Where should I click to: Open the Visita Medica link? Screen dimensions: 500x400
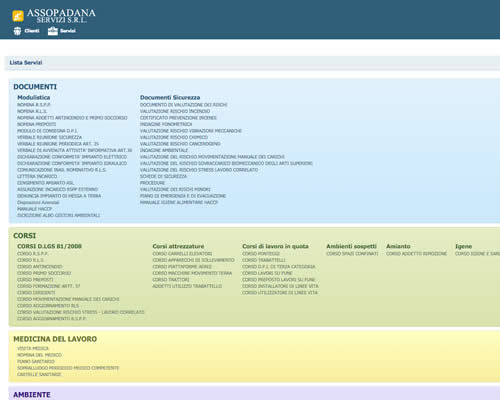click(33, 348)
